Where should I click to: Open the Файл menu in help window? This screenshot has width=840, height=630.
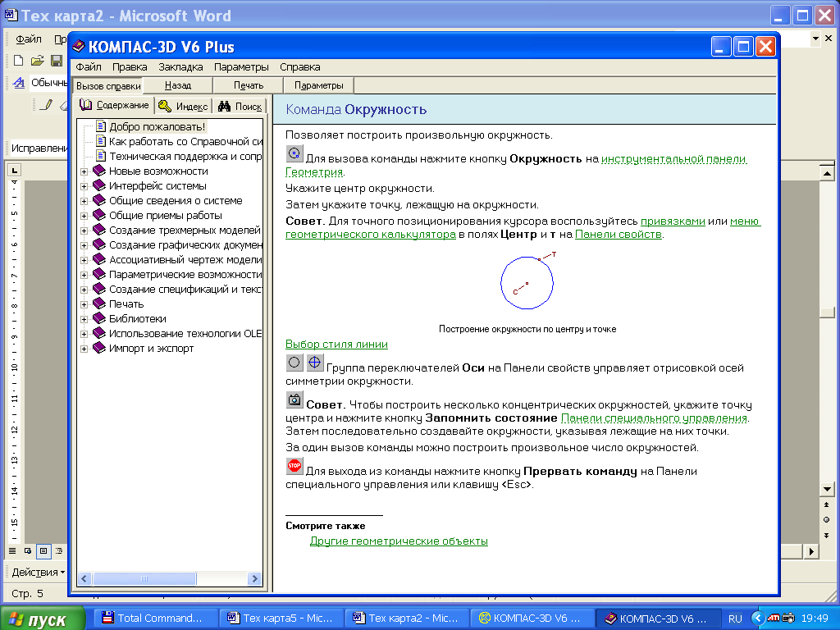pos(89,67)
